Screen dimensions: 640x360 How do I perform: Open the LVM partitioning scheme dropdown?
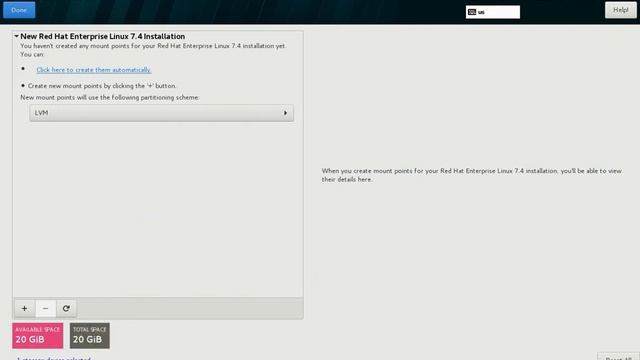point(161,113)
